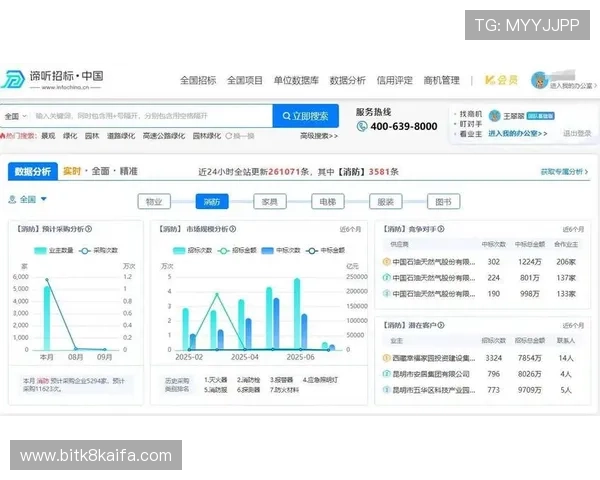Click the 本月 bar in procurement chart
The image size is (600, 480).
(x=47, y=318)
